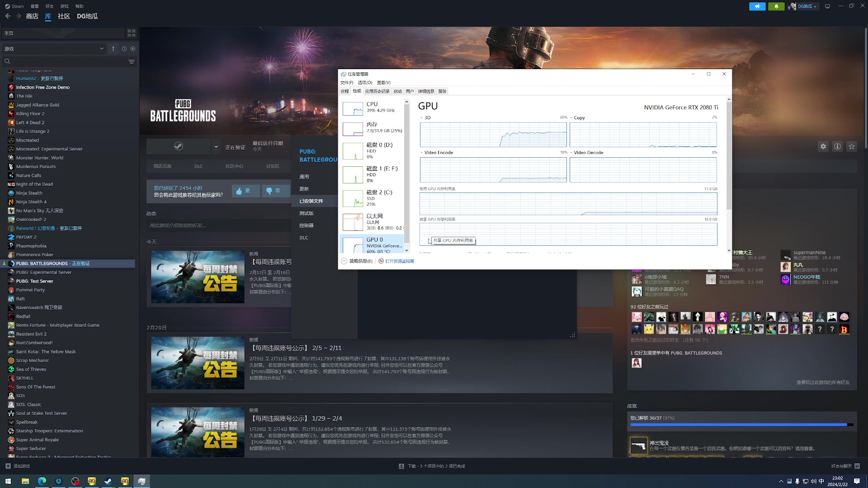Show hidden system tray icons chevron
This screenshot has width=868, height=488.
pos(781,481)
